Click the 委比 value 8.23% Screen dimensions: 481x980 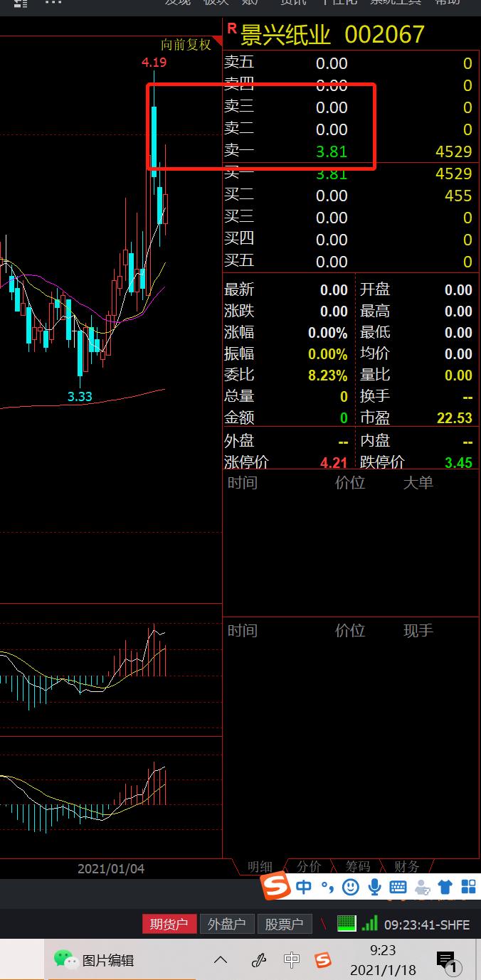328,375
